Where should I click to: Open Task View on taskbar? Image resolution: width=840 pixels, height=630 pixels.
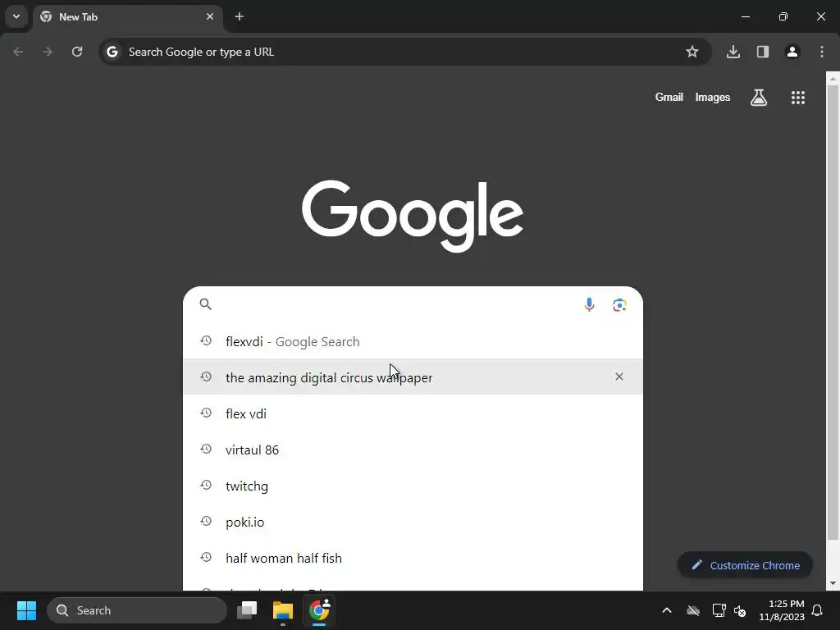click(247, 610)
